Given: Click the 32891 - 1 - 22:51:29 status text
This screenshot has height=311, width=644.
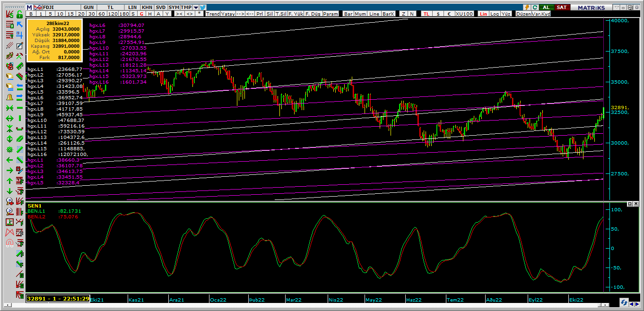Looking at the screenshot, I should 58,299.
